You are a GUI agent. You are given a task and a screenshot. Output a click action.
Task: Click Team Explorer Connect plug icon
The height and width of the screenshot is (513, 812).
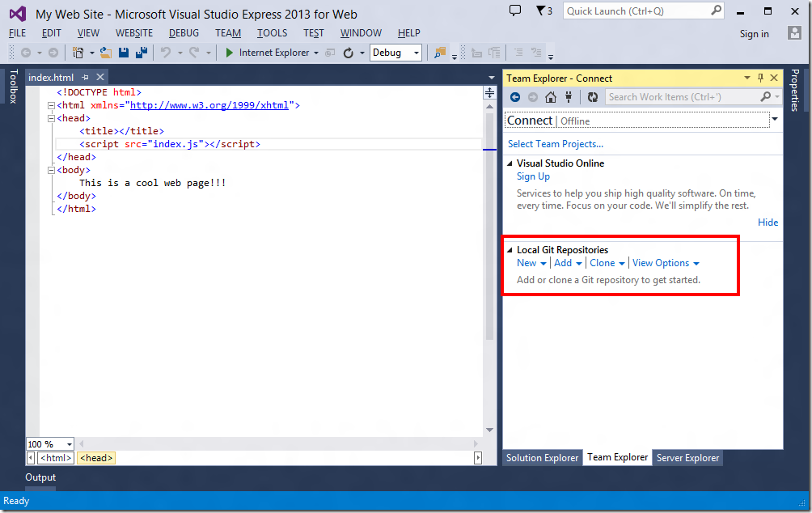click(x=569, y=97)
